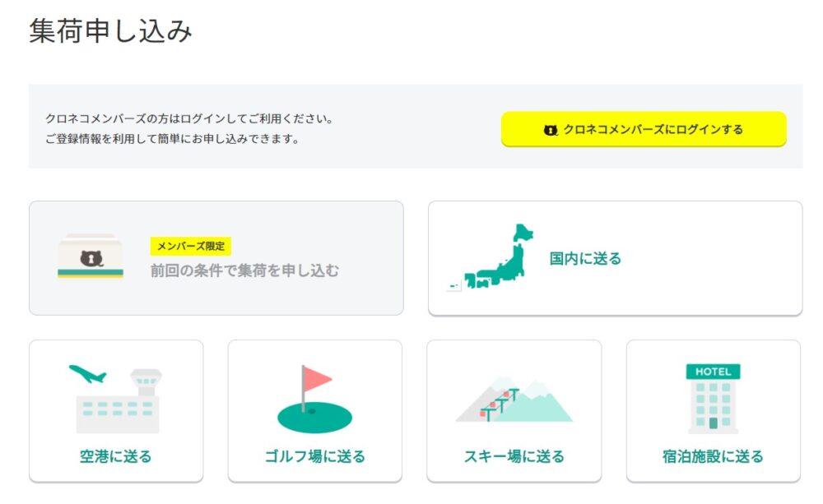Click the ご登録情報を利用して notice line
The image size is (823, 504).
[172, 139]
